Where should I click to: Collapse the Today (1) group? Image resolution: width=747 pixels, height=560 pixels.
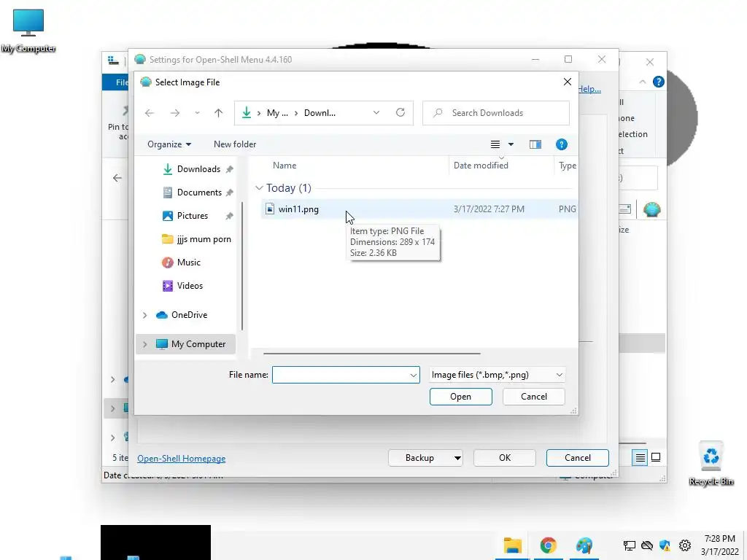pos(259,188)
